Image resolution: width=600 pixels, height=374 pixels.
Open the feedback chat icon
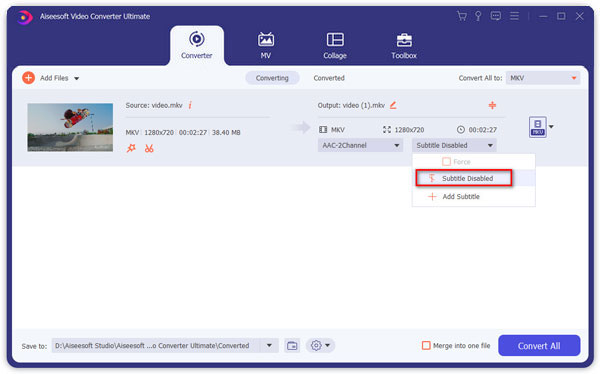[x=496, y=16]
